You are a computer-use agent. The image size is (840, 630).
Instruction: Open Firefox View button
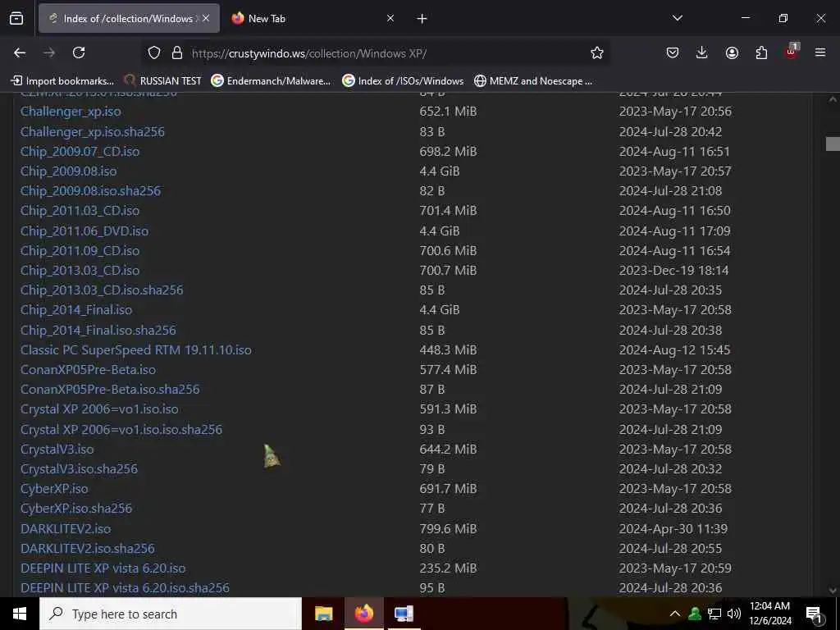point(16,18)
